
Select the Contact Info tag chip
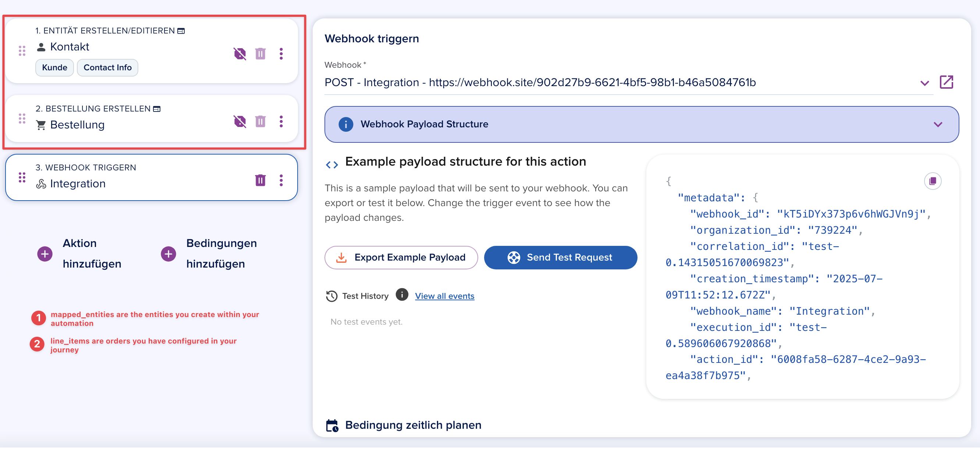[x=108, y=68]
